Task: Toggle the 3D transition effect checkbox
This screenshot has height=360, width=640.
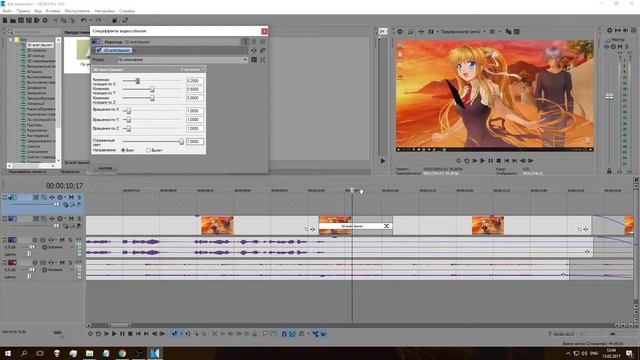Action: coord(99,50)
